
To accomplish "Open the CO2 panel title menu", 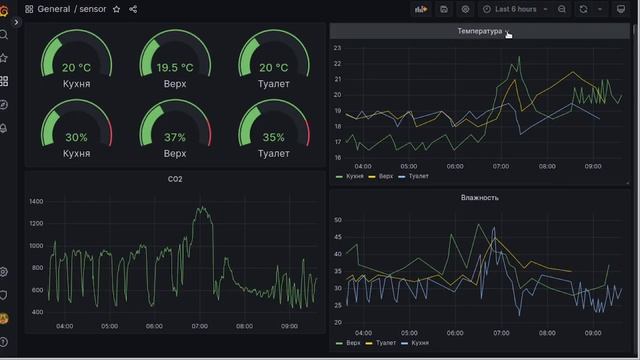I will 175,179.
